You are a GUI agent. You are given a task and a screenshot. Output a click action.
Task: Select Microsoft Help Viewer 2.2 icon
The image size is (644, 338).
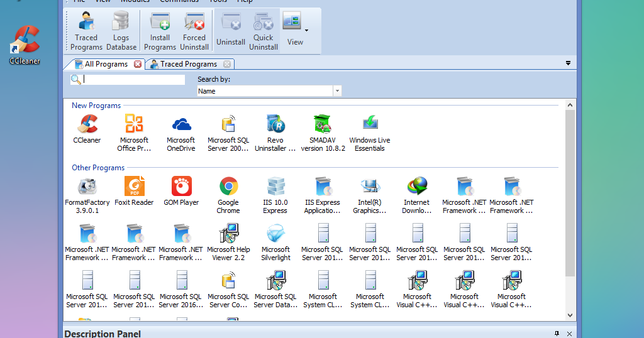[x=228, y=243]
